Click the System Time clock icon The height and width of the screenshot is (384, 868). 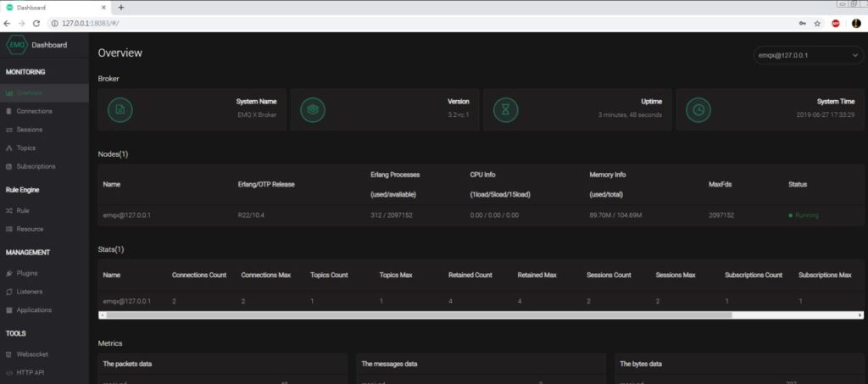coord(698,110)
